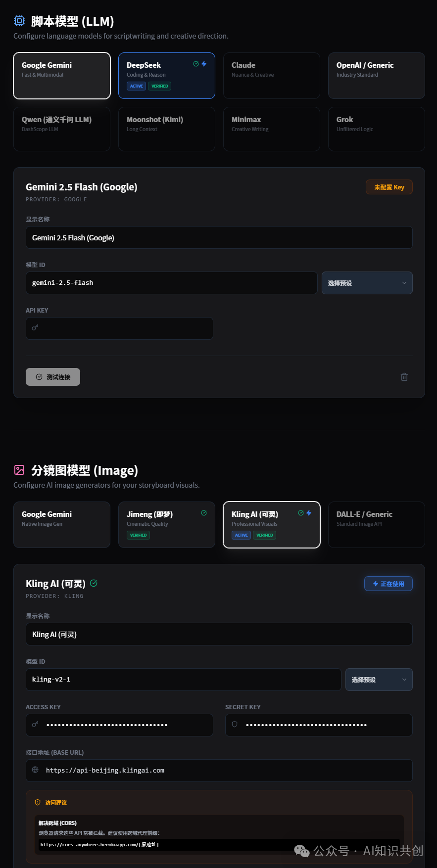Click the key icon in ACCESS KEY field

35,725
